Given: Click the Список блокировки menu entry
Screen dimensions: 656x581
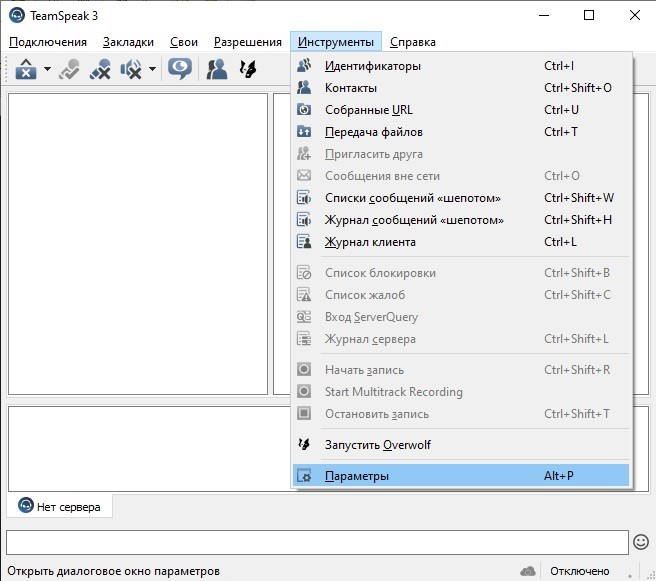Looking at the screenshot, I should (461, 273).
